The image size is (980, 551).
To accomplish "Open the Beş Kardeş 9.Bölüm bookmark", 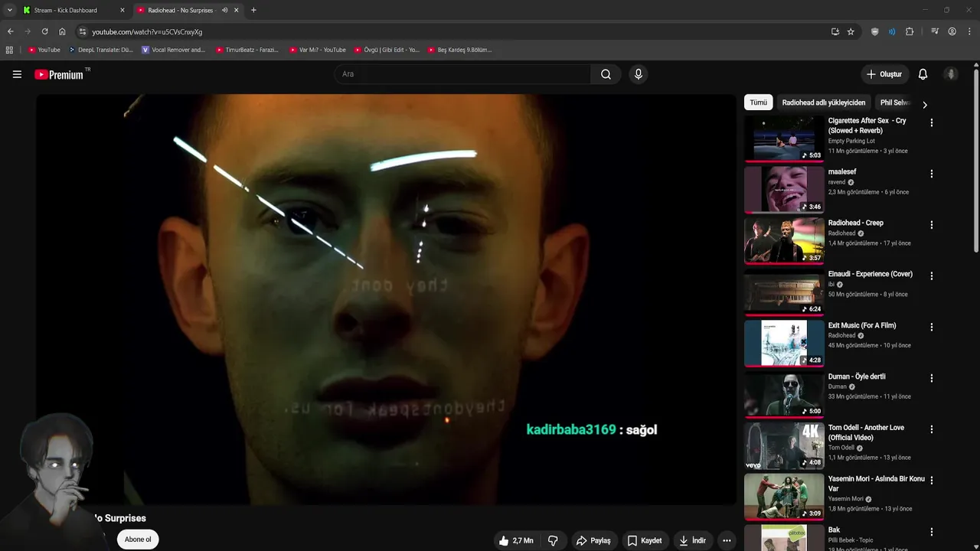I will point(459,50).
